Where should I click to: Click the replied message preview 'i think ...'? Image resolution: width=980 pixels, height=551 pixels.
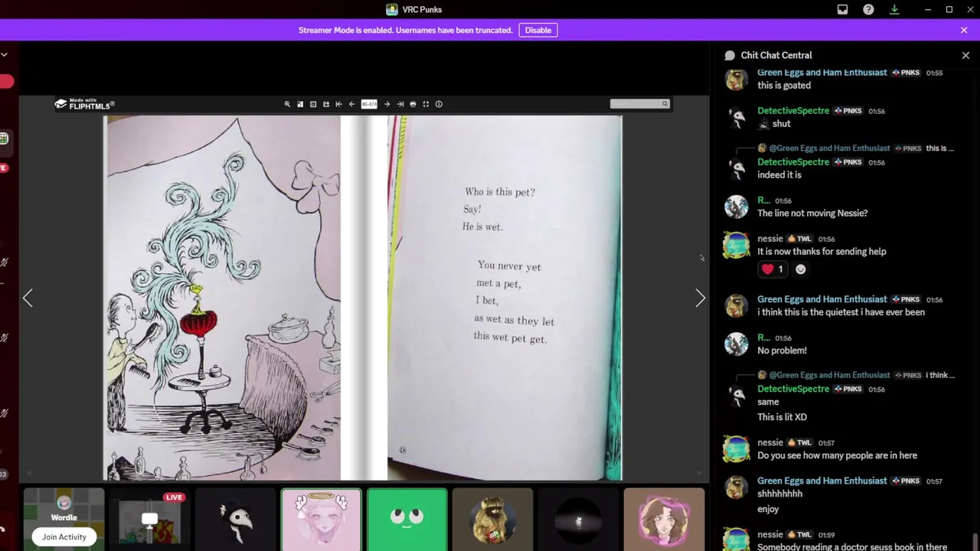click(x=939, y=375)
